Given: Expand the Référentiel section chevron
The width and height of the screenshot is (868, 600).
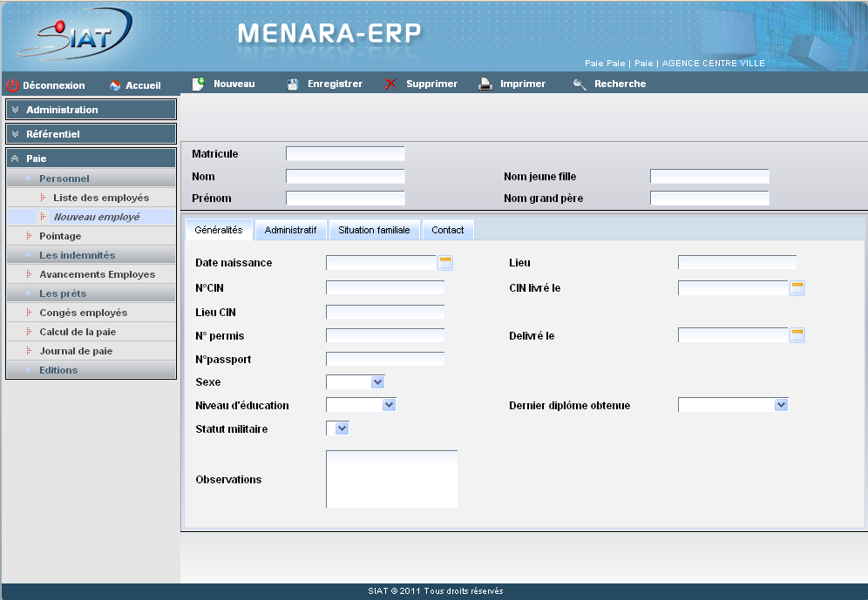Looking at the screenshot, I should [x=15, y=134].
